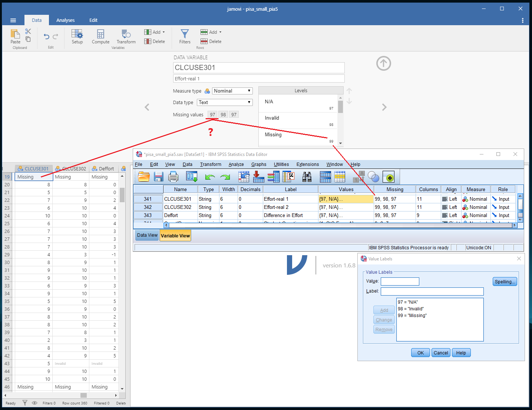The width and height of the screenshot is (532, 410).
Task: Click SPSS Print icon
Action: (x=173, y=177)
